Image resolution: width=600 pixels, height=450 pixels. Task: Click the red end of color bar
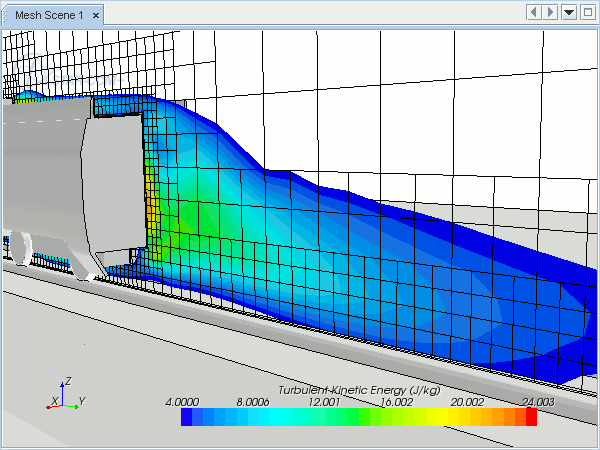531,417
